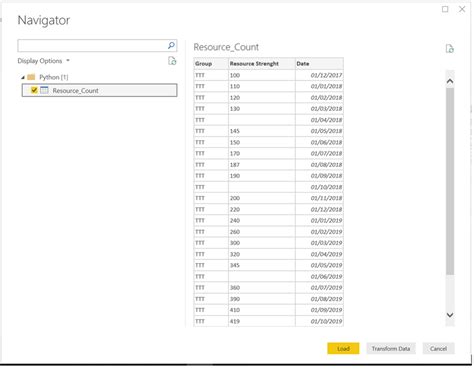
Task: Click the date cell 01/10/2019
Action: pos(319,321)
